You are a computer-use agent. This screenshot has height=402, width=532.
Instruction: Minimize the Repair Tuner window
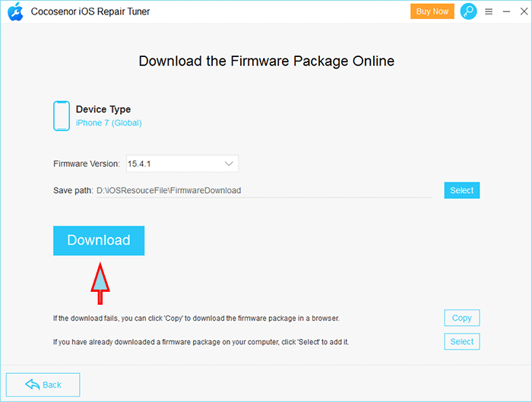pyautogui.click(x=507, y=12)
